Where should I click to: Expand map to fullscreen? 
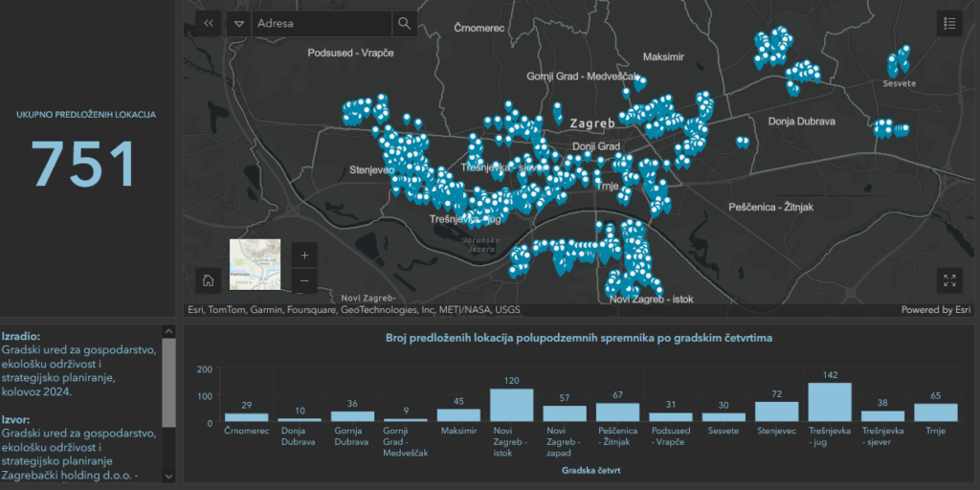coord(949,280)
